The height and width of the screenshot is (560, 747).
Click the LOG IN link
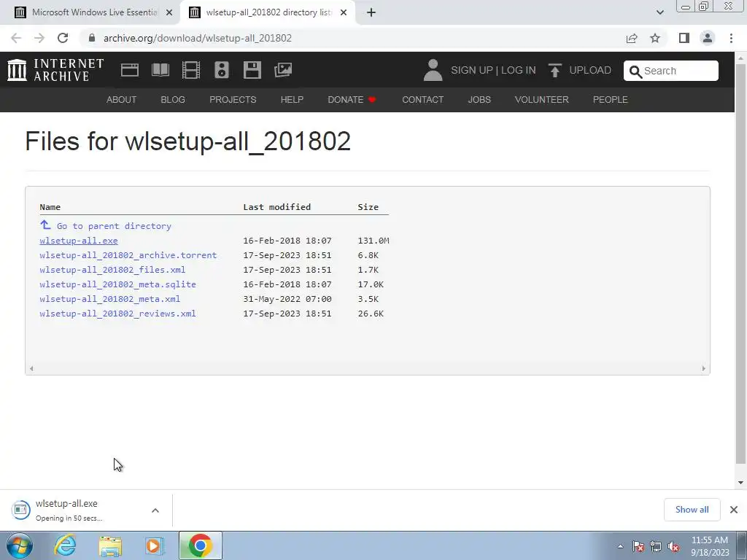click(x=519, y=71)
